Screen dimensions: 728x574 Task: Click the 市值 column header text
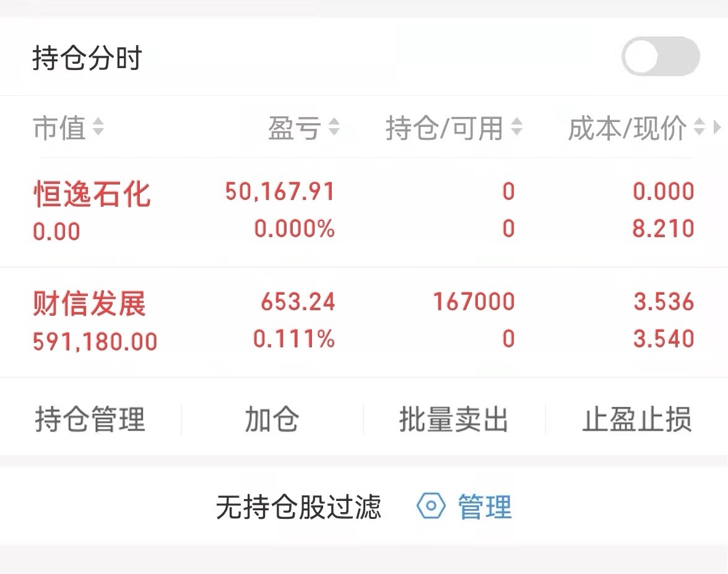tap(59, 128)
